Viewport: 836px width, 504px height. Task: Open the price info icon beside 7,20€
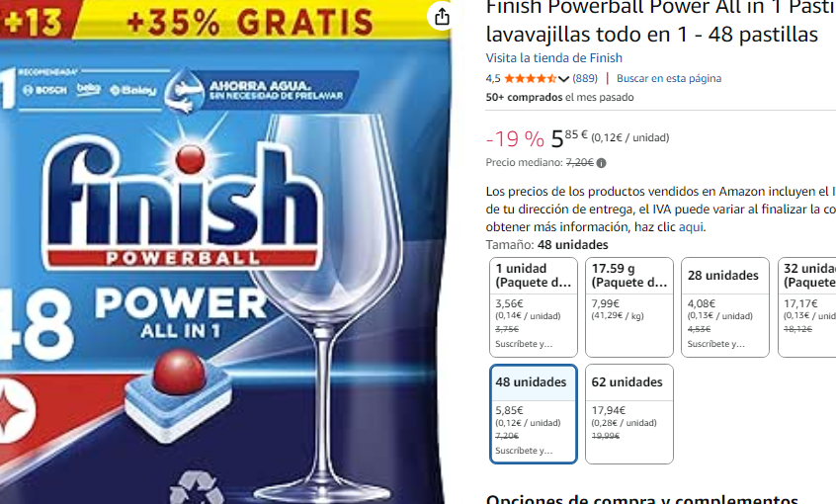point(602,163)
